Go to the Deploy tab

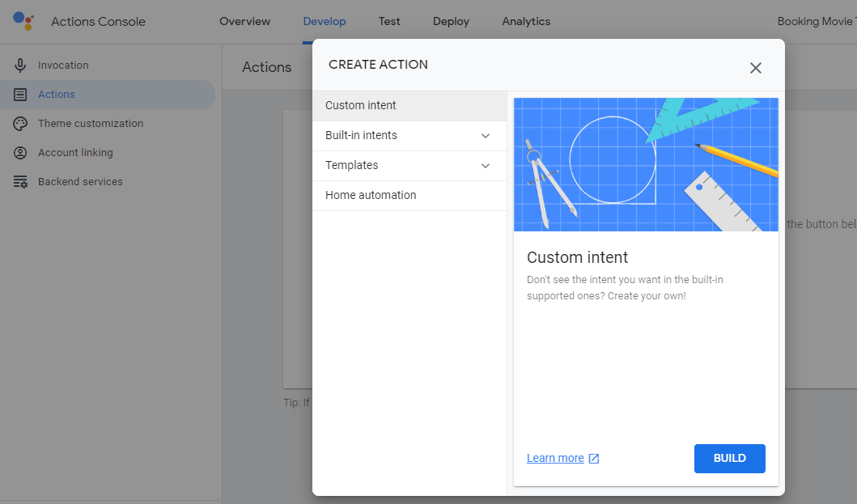tap(451, 22)
